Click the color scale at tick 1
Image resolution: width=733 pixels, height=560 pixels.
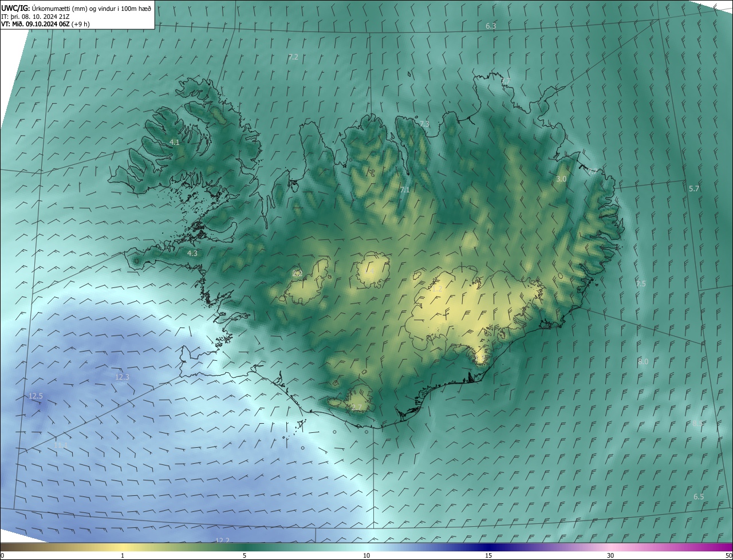click(x=123, y=555)
